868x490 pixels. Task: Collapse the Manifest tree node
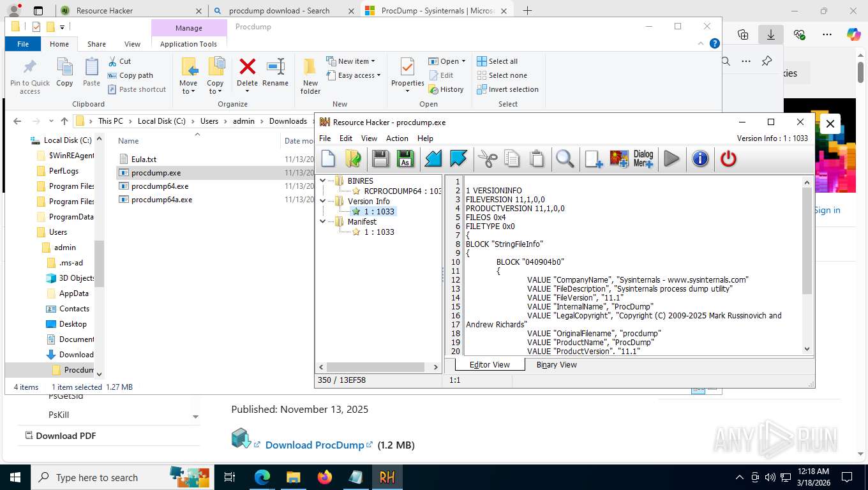(323, 221)
